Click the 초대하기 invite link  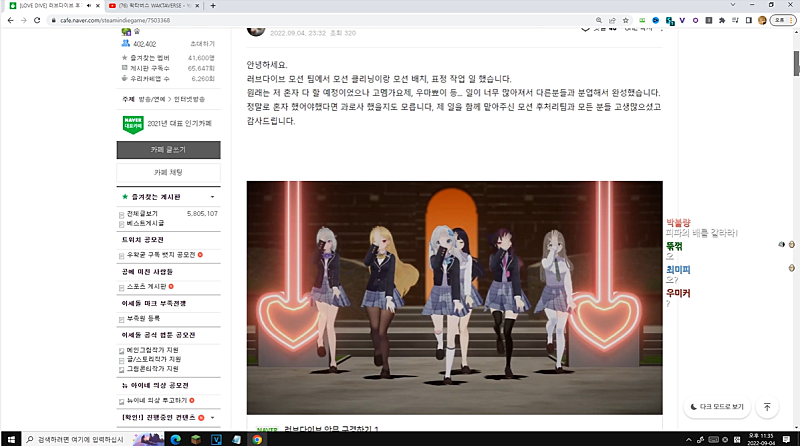(x=203, y=44)
